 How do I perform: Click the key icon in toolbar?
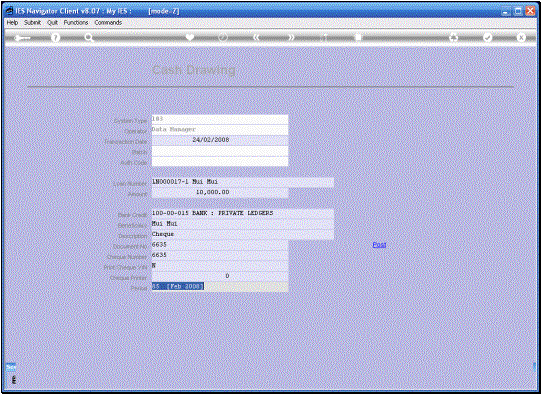click(x=22, y=38)
